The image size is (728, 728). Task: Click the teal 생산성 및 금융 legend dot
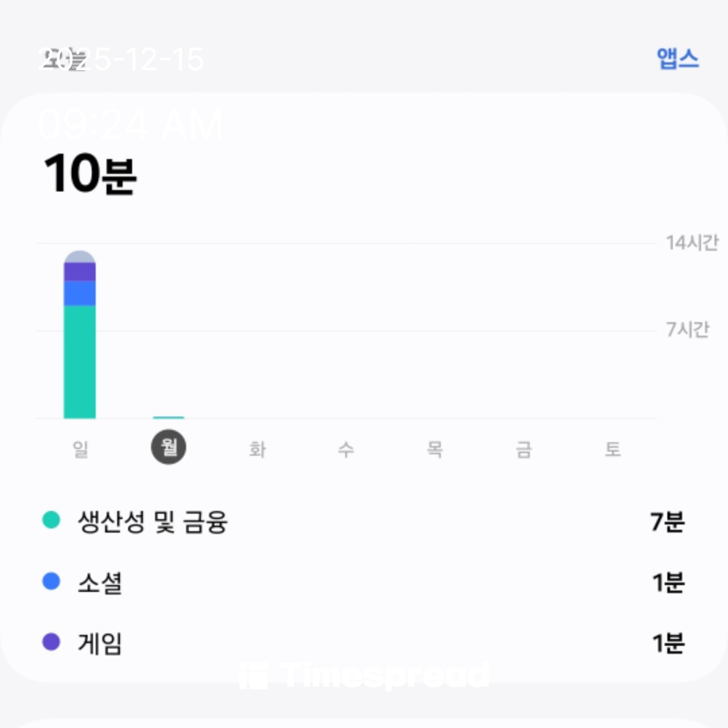point(51,520)
